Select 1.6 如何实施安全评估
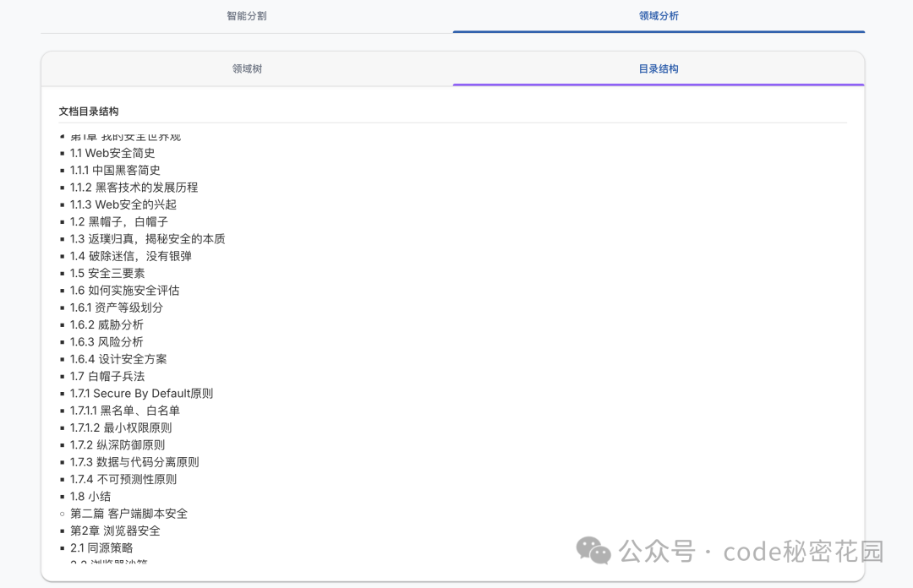The width and height of the screenshot is (913, 588). coord(124,291)
